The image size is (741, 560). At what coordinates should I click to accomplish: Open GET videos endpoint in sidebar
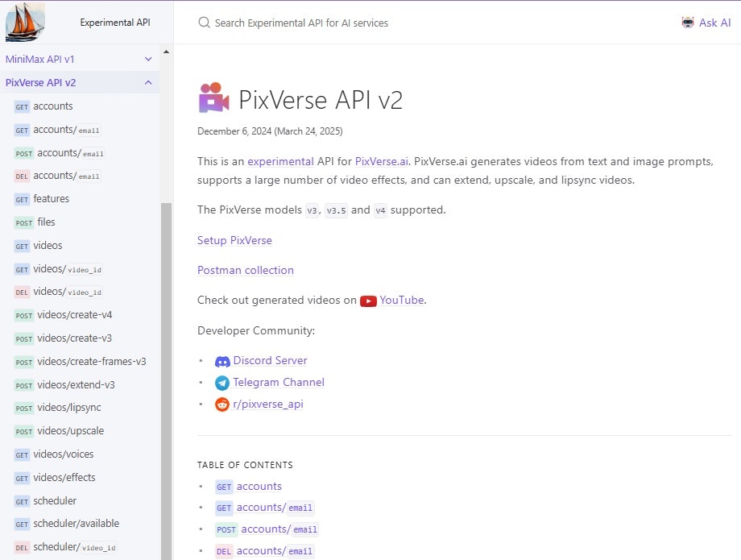39,246
